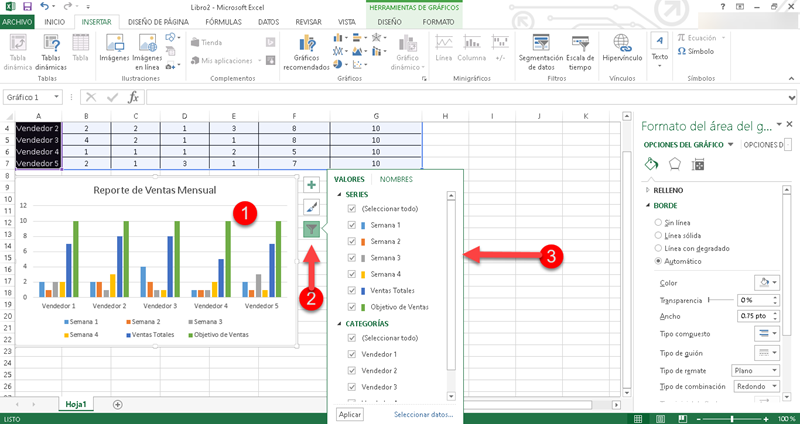
Task: Open the Gráfico dinámico button
Action: [x=407, y=53]
